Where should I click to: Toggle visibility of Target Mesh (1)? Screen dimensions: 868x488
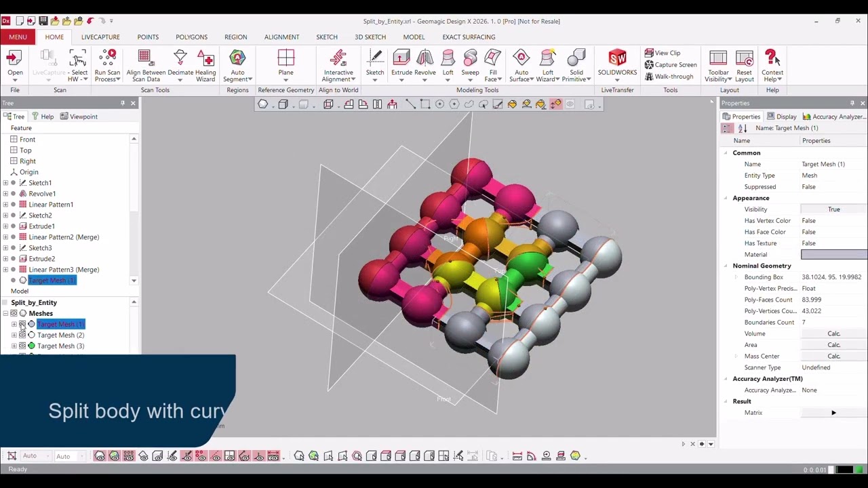(22, 324)
